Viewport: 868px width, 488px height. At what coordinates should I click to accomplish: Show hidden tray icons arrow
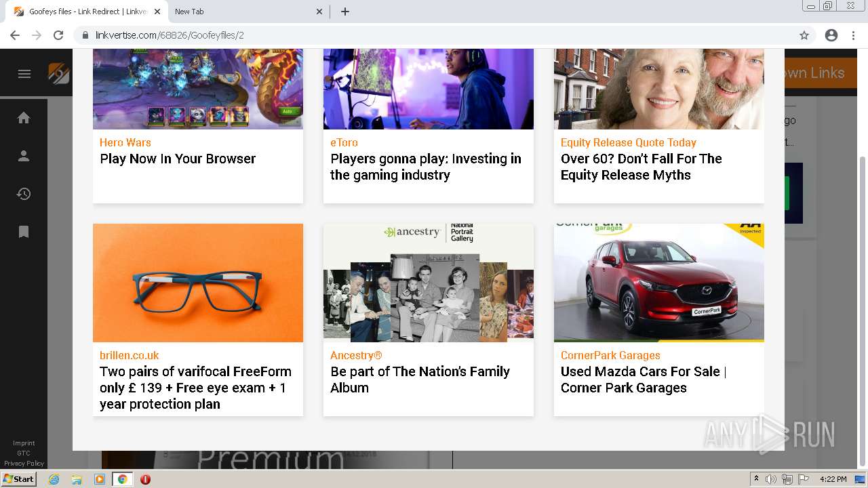point(757,479)
